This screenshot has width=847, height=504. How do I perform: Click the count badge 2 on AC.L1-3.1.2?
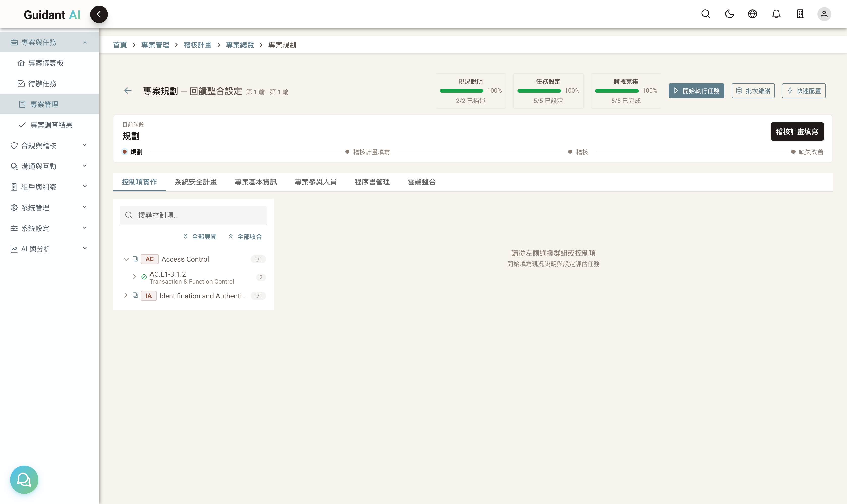coord(261,277)
